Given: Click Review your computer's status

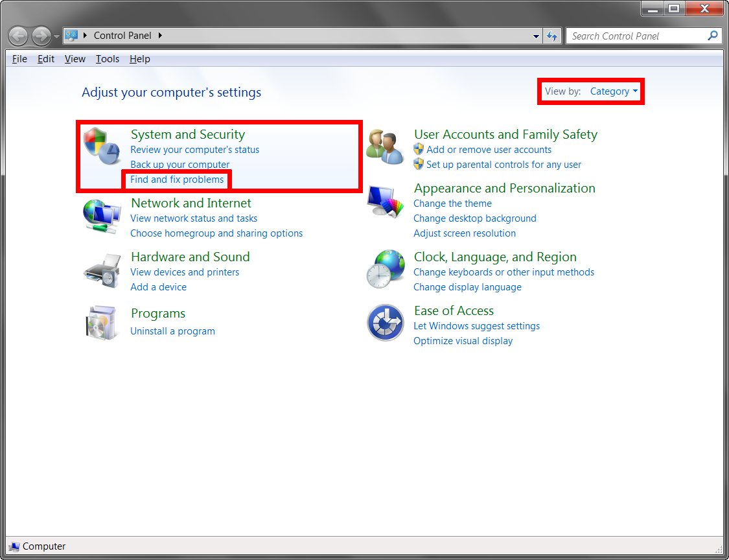Looking at the screenshot, I should click(x=195, y=150).
